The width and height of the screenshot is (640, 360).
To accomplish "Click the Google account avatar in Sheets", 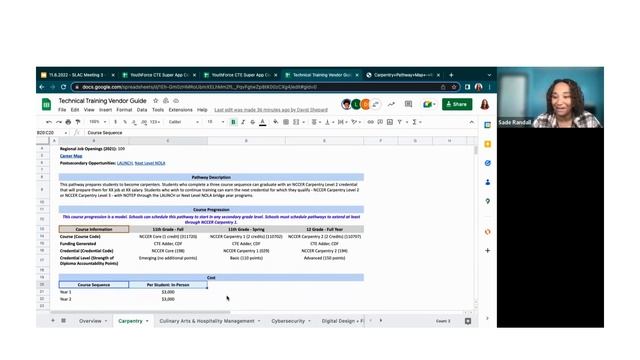I will 484,104.
